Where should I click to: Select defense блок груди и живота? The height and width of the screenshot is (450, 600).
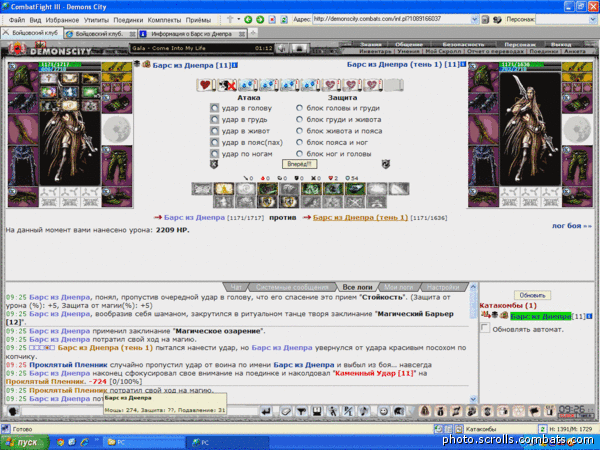pyautogui.click(x=299, y=119)
